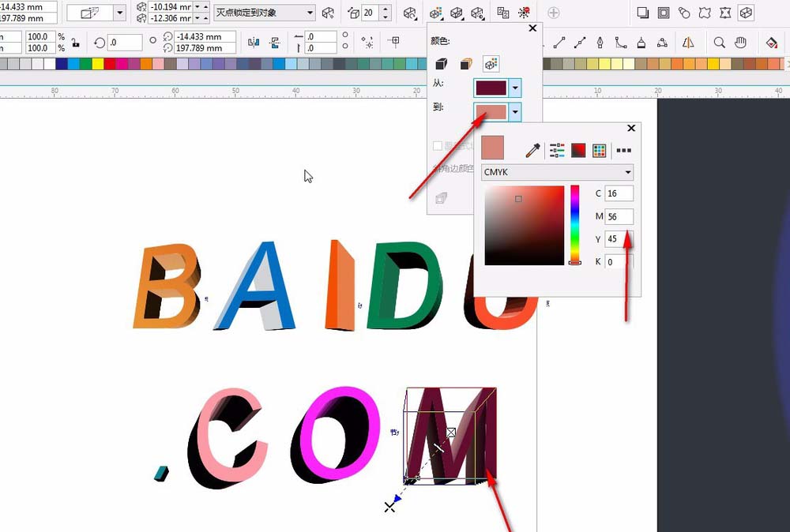Expand the From color dropdown arrow
Viewport: 790px width, 532px height.
[515, 88]
